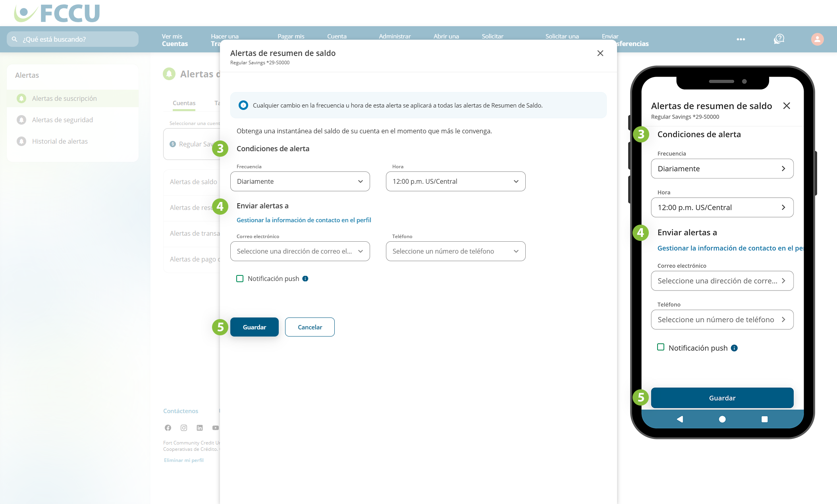
Task: Open the Hora 12:00 p.m. dropdown
Action: 455,181
